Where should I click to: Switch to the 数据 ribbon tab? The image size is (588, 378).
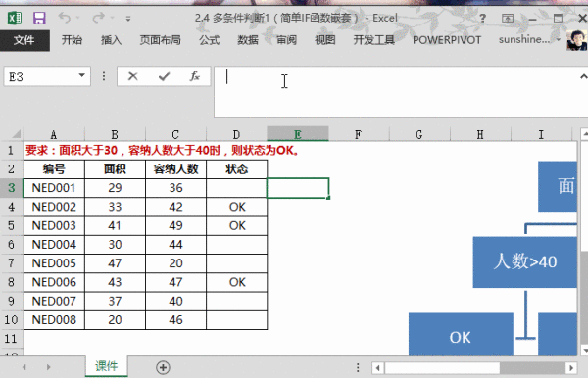248,40
